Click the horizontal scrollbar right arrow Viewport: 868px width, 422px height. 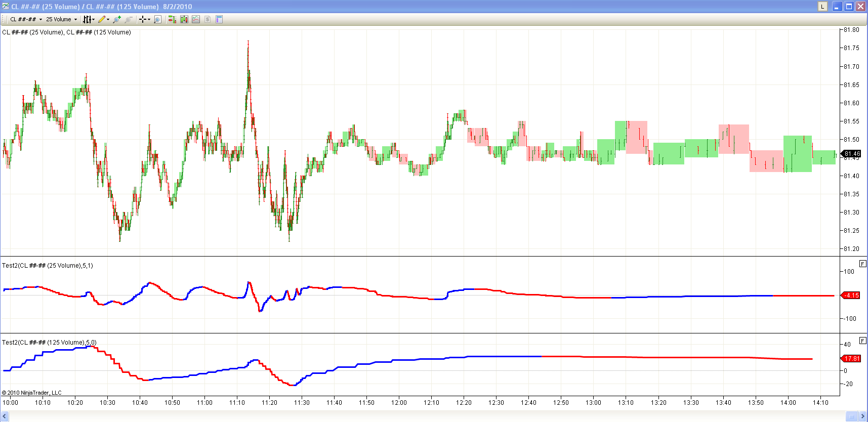[x=863, y=416]
